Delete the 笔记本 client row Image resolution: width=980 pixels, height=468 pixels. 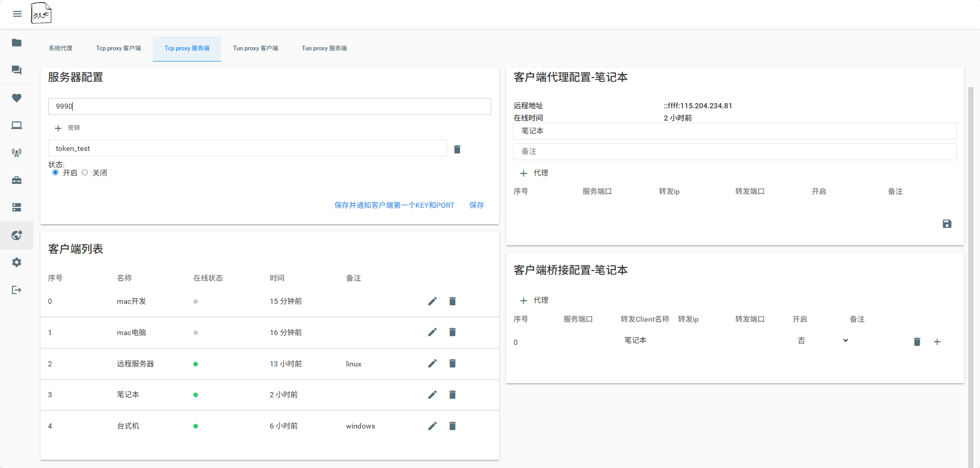(x=452, y=395)
